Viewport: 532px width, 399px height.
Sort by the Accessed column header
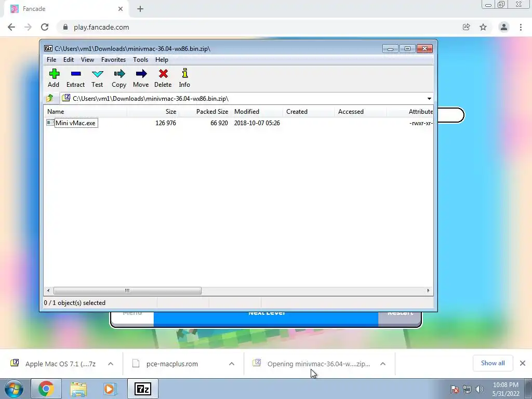361,112
